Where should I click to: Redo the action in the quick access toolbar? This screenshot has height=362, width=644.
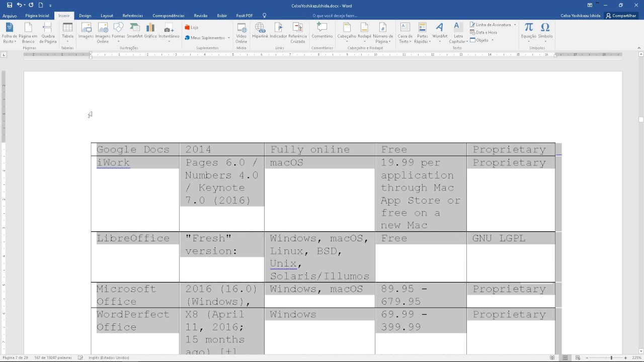[31, 5]
